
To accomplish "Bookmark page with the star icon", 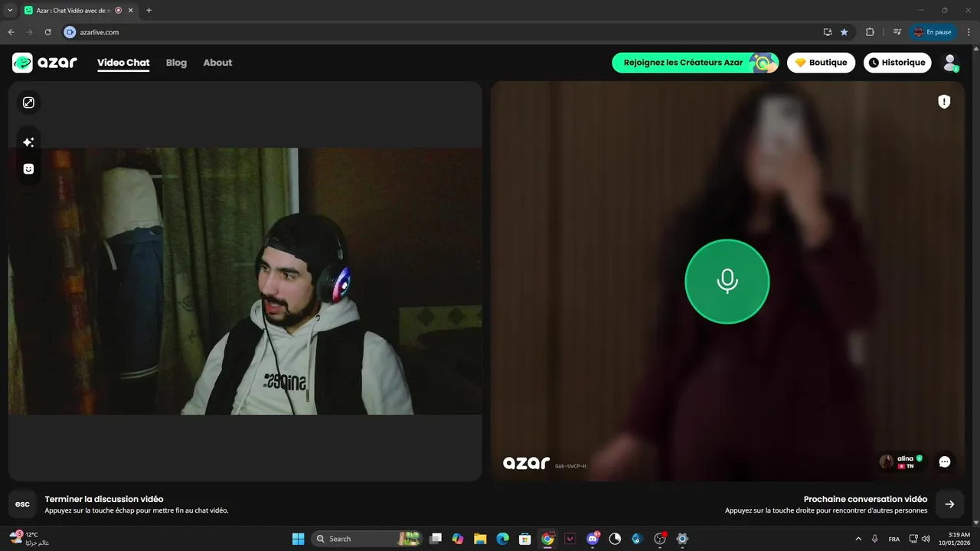I will click(844, 32).
